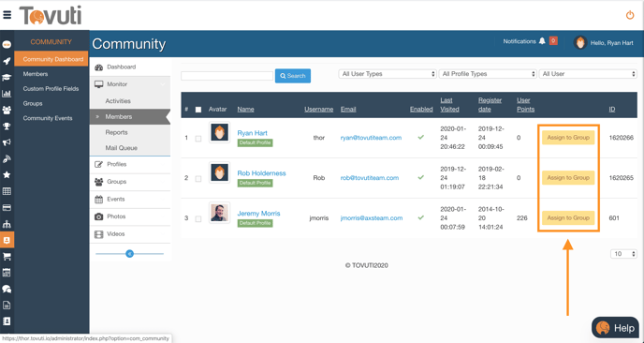Tick the checkbox next to Jeremy Morris

coord(198,219)
